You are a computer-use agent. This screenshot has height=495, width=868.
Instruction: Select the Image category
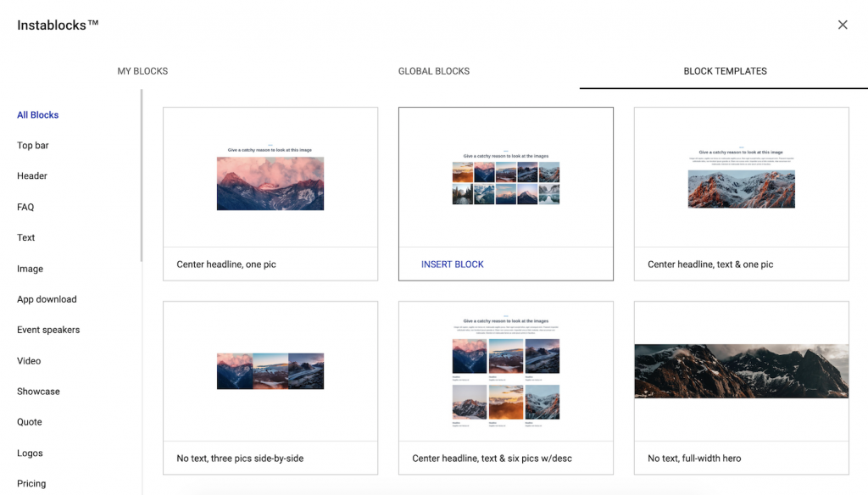tap(30, 268)
